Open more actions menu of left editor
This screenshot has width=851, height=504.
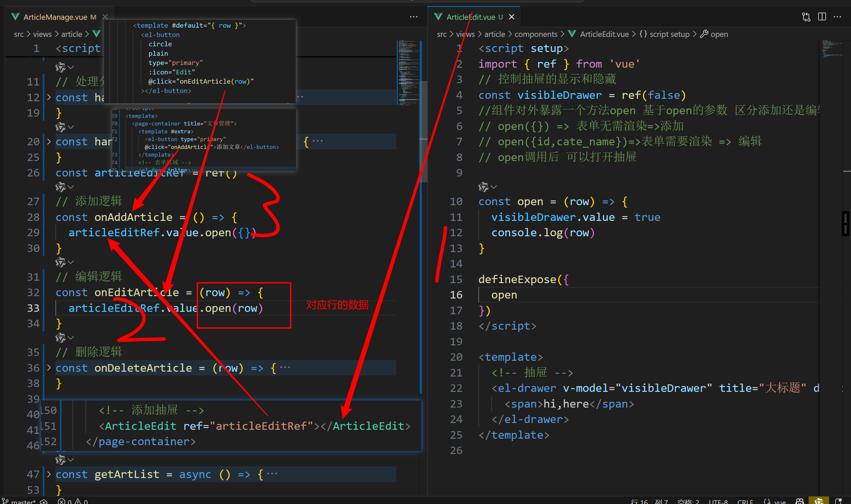point(414,17)
